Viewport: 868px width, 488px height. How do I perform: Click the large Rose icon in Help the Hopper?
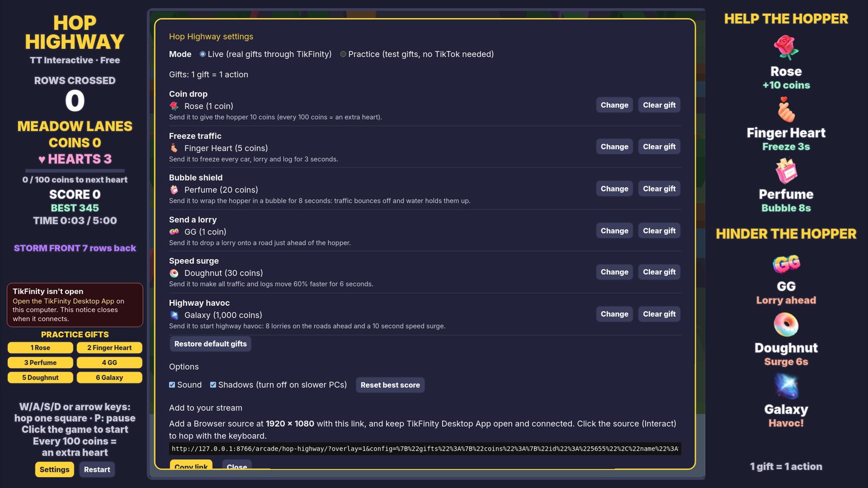[786, 48]
